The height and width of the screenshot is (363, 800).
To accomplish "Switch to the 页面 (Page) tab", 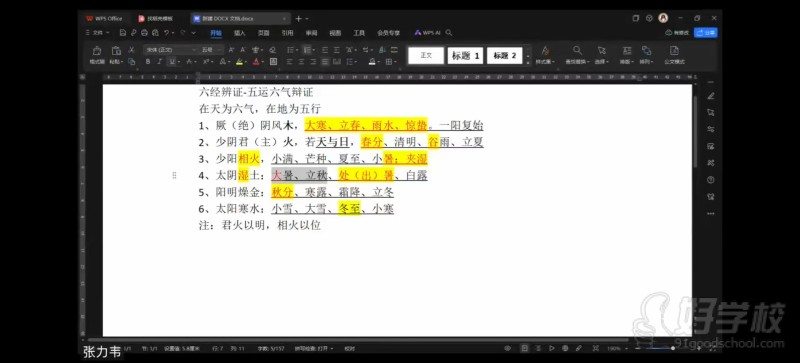I will [263, 33].
